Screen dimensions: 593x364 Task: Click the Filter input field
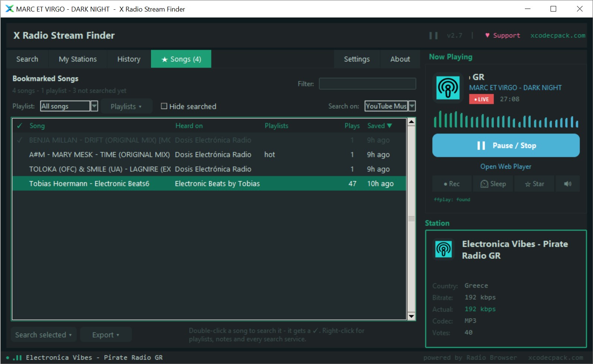(x=367, y=84)
